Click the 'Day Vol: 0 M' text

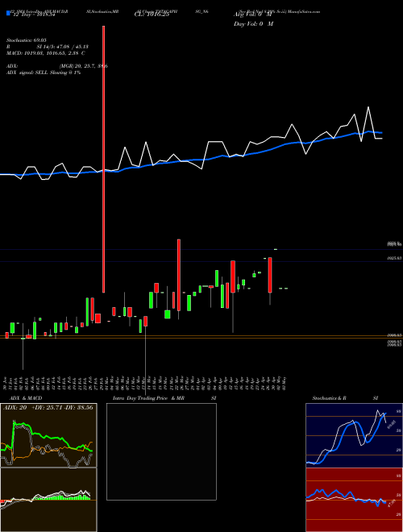click(253, 24)
